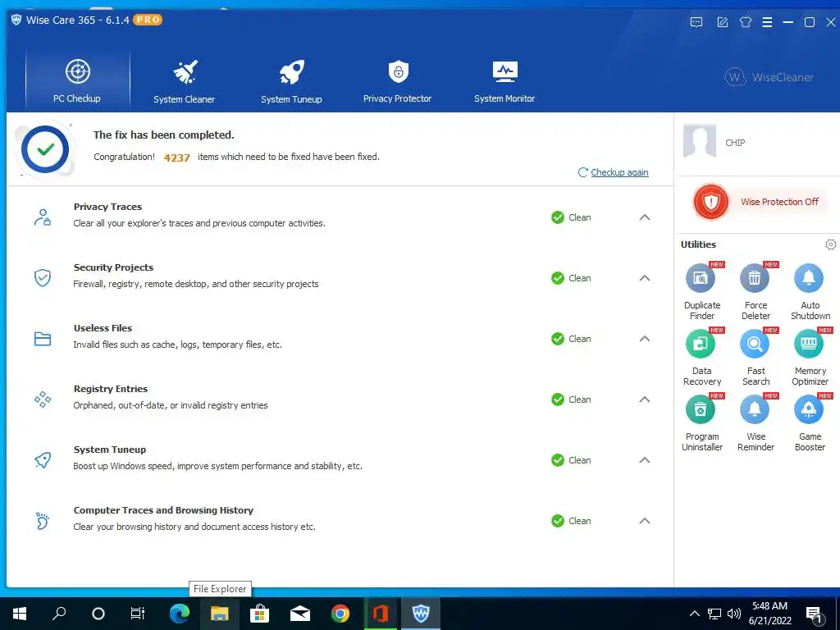Open the hamburger menu in title bar
The height and width of the screenshot is (630, 840).
pos(767,22)
